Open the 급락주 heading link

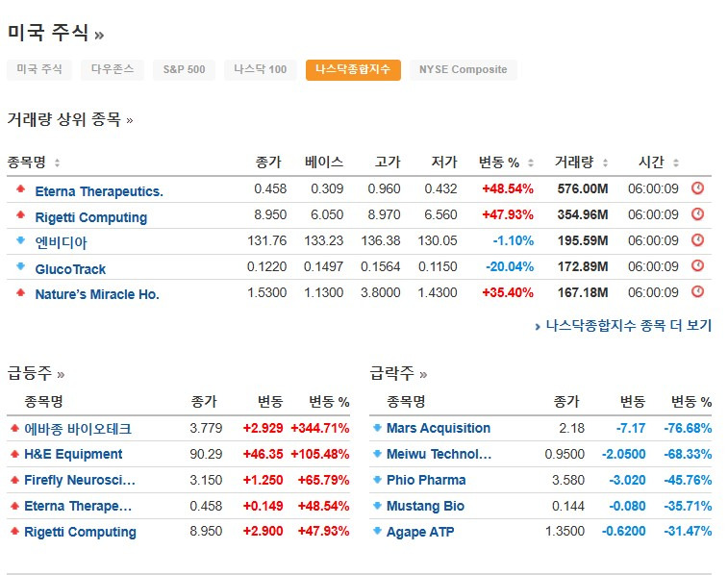coord(398,373)
